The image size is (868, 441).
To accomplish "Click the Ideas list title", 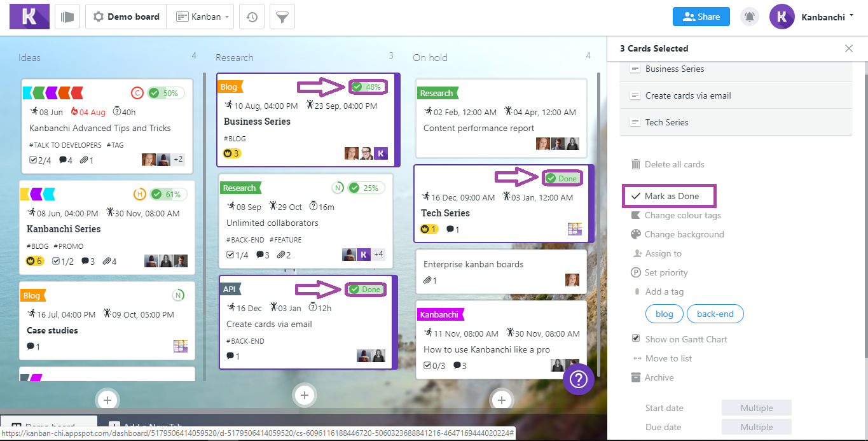I will pyautogui.click(x=29, y=58).
